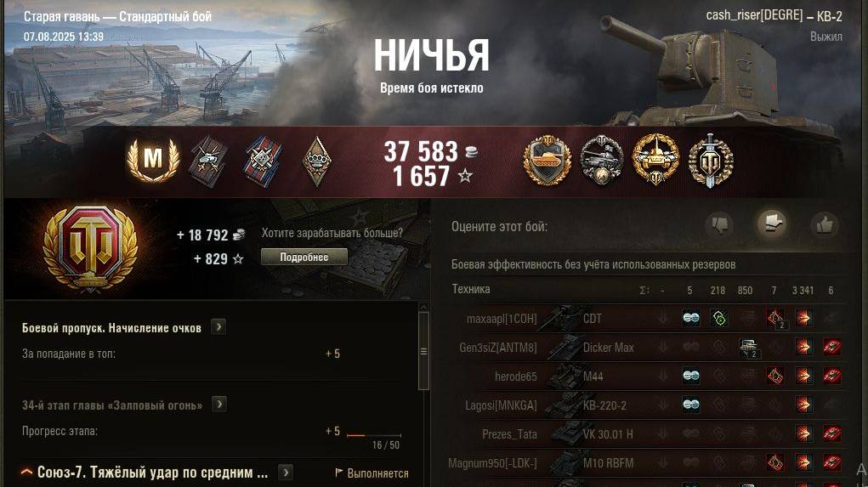Click the kill icon in herode65's row
Screen dimensions: 868x487
pyautogui.click(x=831, y=377)
